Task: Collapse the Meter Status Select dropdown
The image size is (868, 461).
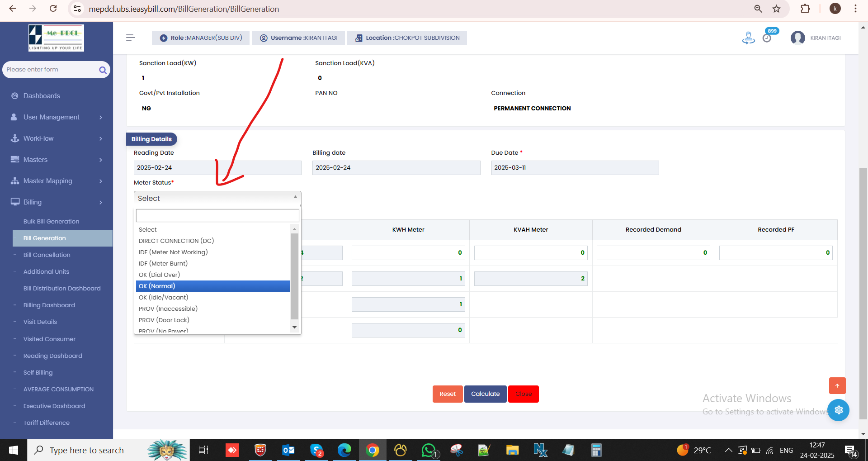Action: tap(217, 198)
